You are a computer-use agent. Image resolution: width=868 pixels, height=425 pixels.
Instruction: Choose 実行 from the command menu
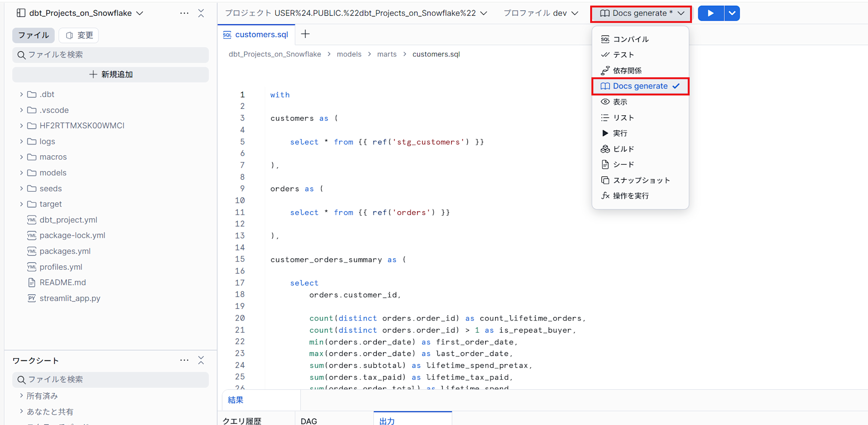(x=640, y=133)
